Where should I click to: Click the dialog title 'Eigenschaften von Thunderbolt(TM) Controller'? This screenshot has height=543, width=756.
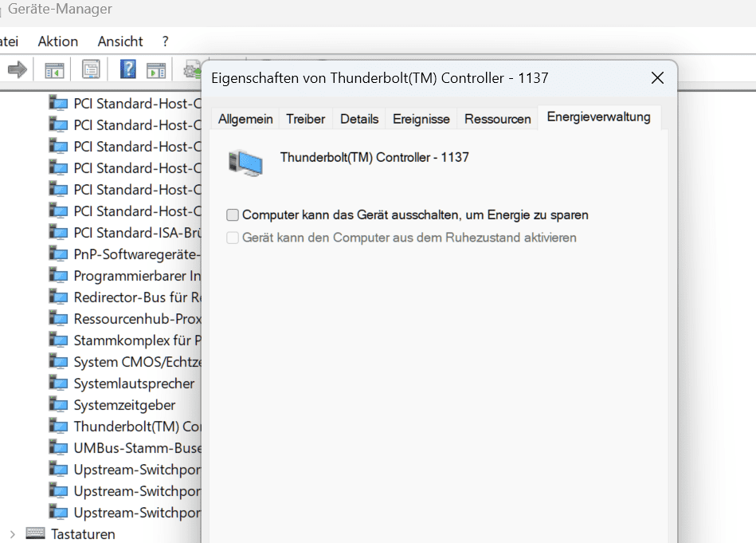380,78
